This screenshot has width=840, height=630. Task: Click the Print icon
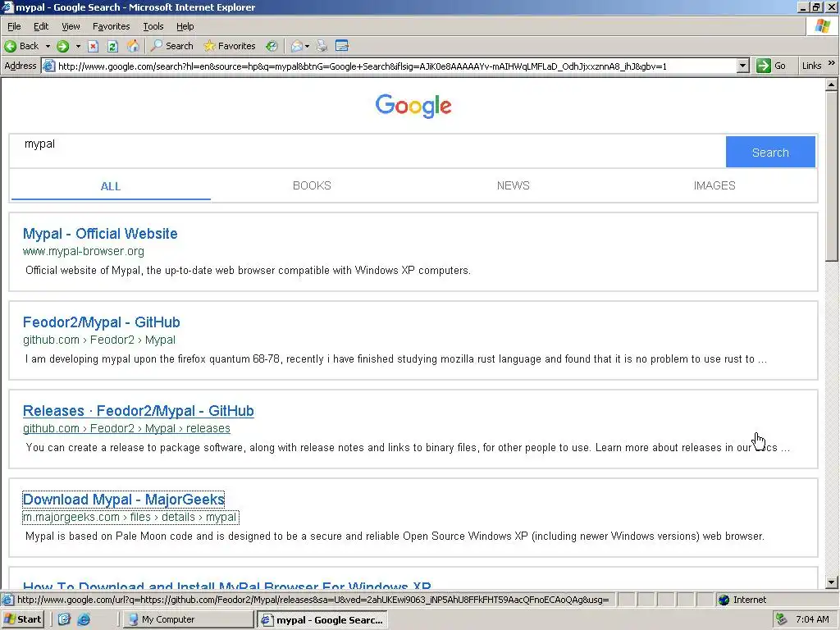pyautogui.click(x=322, y=46)
